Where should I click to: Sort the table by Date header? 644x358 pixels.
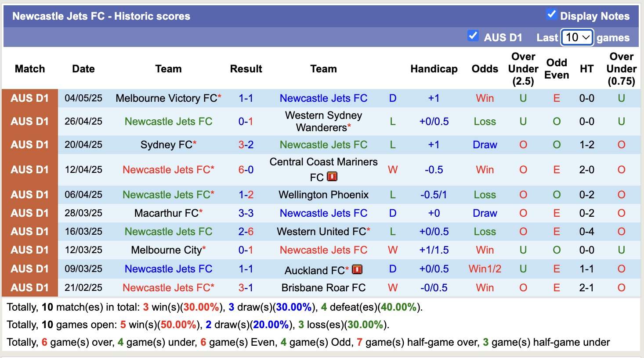coord(83,69)
